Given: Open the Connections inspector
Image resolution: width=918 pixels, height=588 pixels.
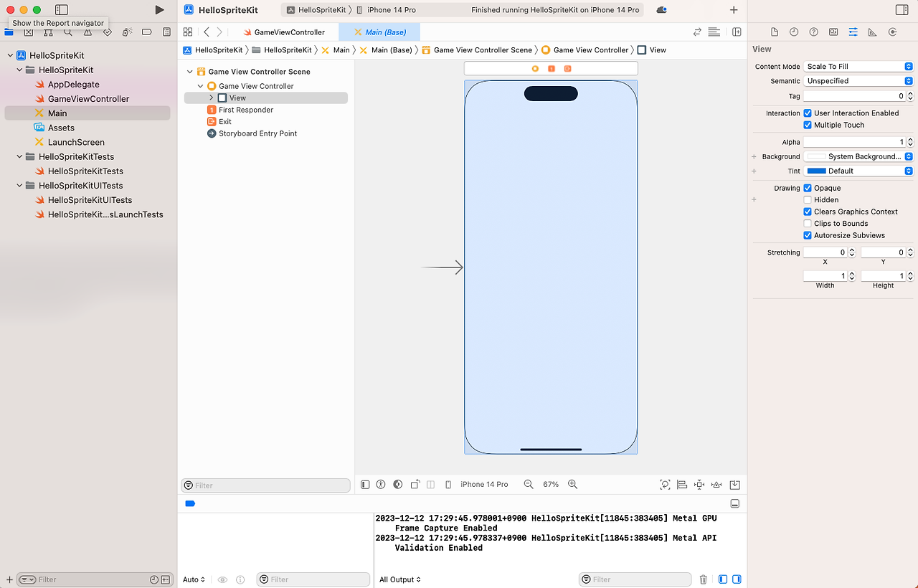Looking at the screenshot, I should (892, 32).
